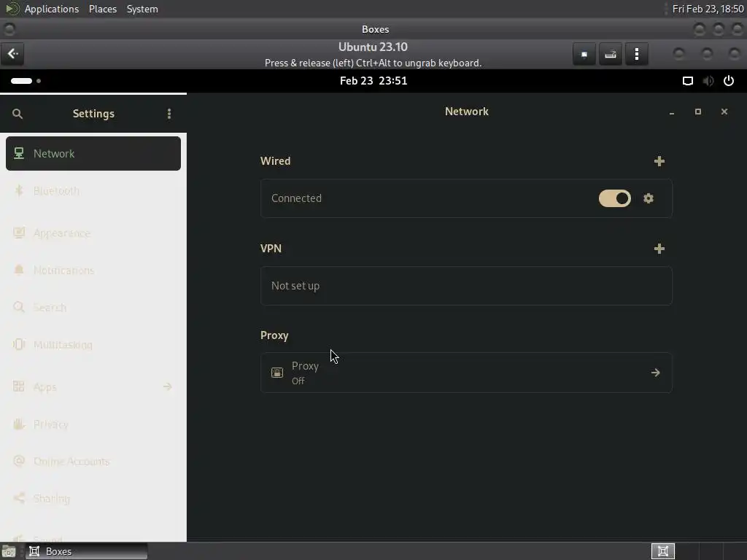Click the host clock Fri Feb 23
The image size is (747, 560).
tap(708, 9)
